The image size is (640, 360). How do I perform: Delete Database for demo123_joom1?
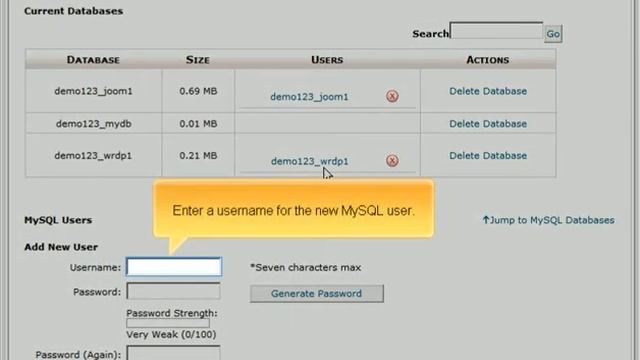[488, 91]
